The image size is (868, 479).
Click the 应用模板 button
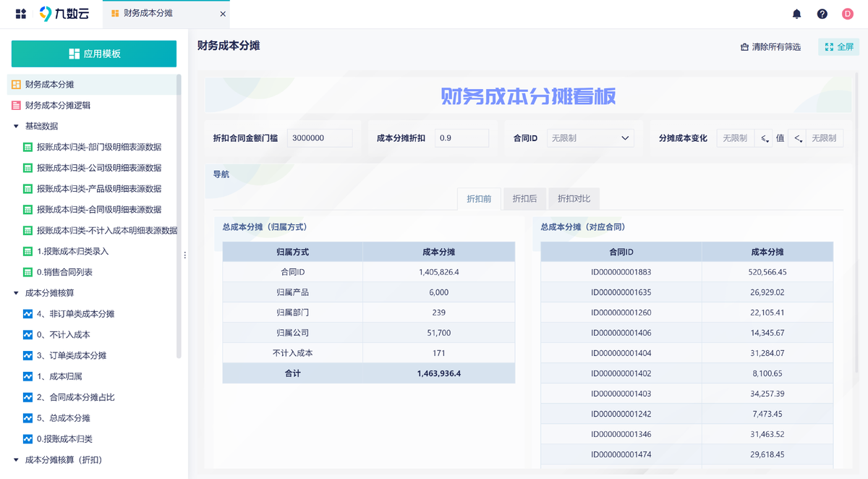94,54
